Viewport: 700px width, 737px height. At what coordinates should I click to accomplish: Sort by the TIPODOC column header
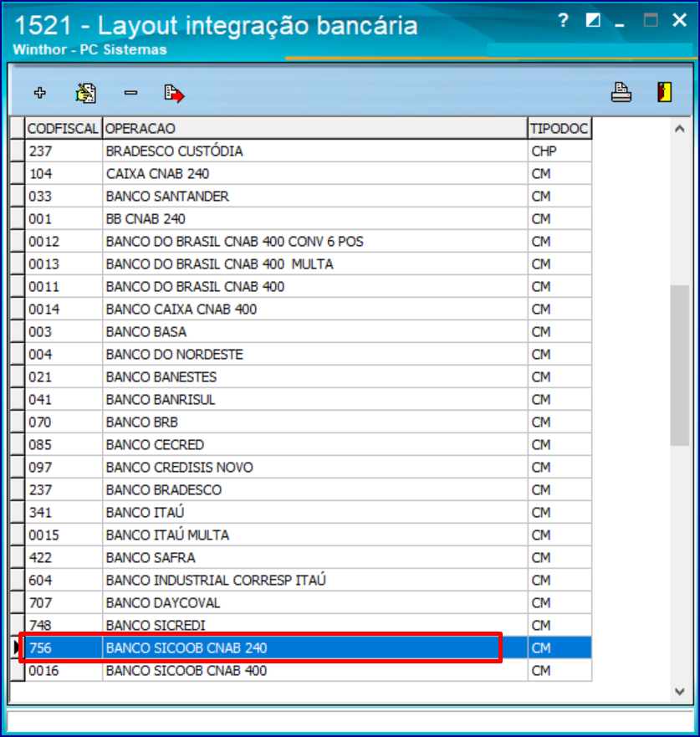(x=559, y=128)
